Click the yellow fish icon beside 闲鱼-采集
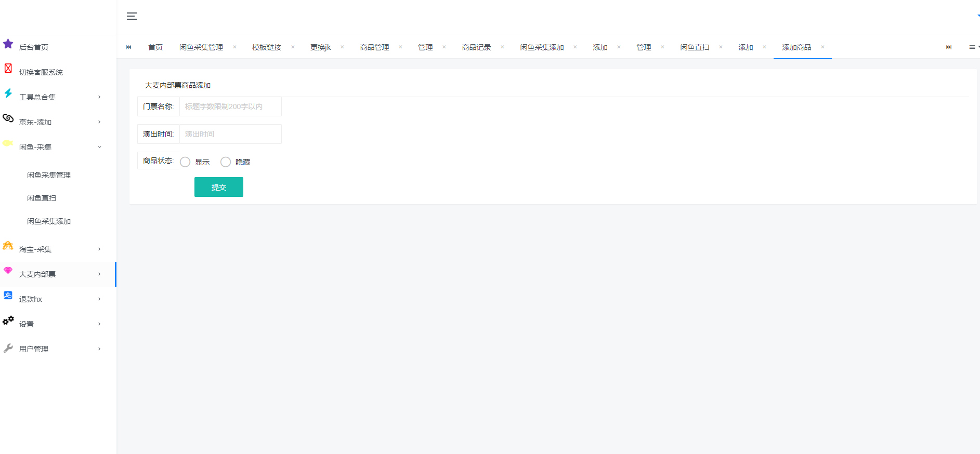This screenshot has height=454, width=980. coord(8,143)
